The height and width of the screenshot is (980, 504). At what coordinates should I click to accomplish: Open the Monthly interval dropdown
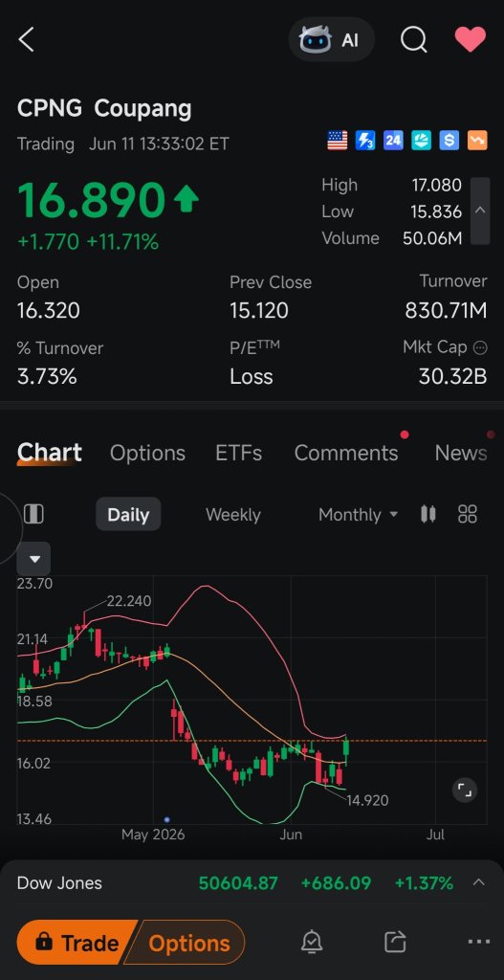pos(358,515)
